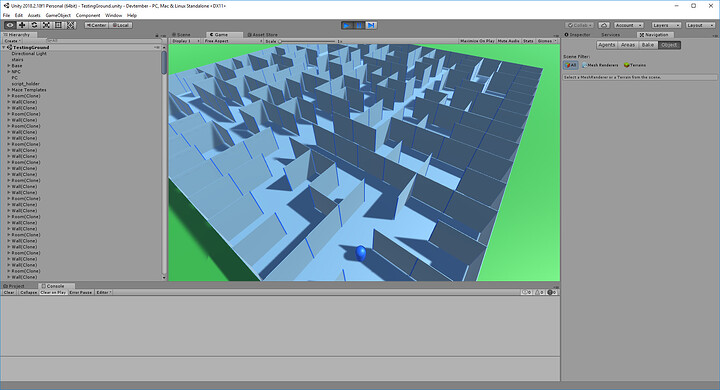
Task: Select the Rotate tool
Action: tap(34, 25)
